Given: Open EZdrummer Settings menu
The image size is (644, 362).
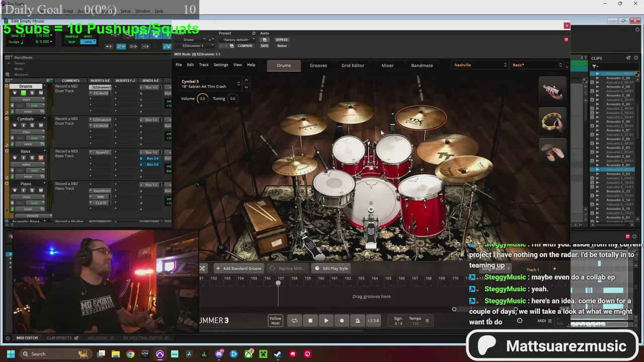Looking at the screenshot, I should click(x=221, y=65).
